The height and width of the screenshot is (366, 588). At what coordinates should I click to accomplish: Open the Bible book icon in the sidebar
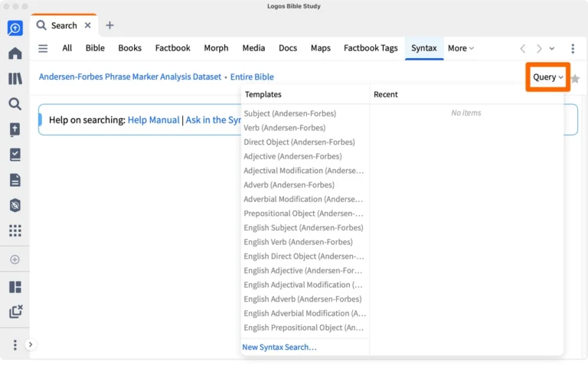15,129
